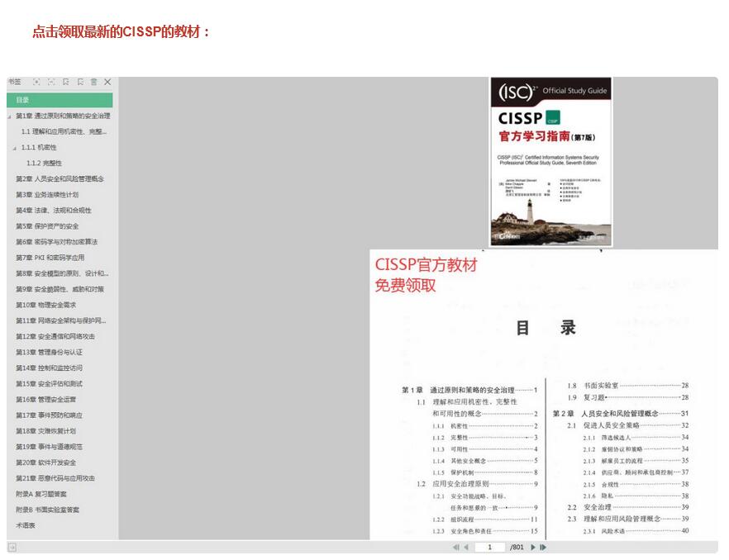Screen dimensions: 729x560
Task: Jump to the last page
Action: coord(543,548)
